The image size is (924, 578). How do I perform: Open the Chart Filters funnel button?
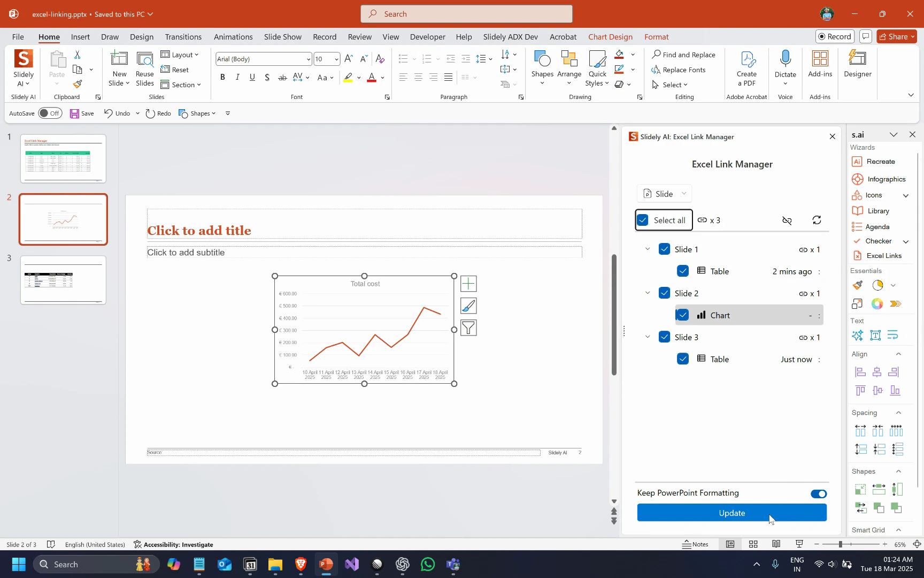(x=468, y=328)
